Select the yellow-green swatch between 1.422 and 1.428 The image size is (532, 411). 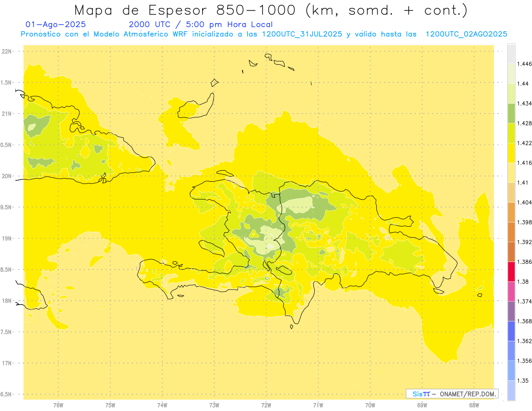511,133
